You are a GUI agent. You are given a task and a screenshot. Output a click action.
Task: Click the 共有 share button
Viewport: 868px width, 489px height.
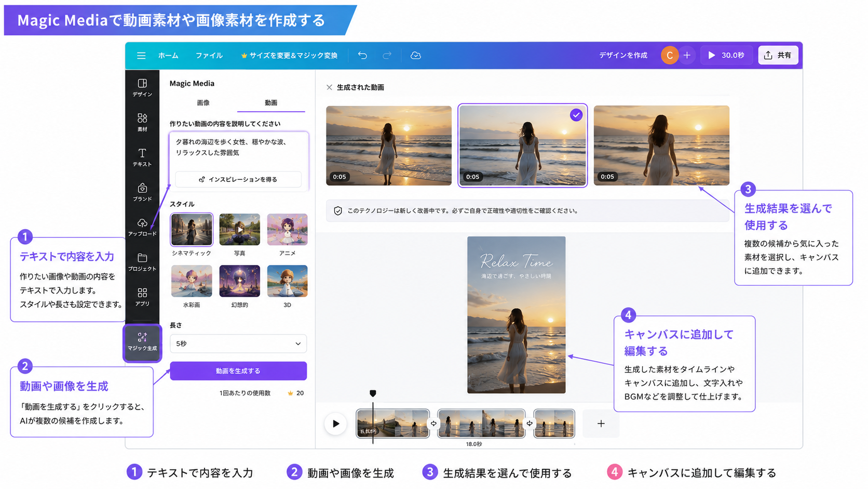[778, 55]
